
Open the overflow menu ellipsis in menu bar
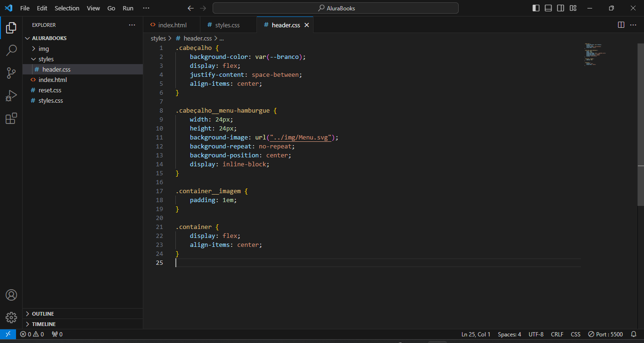[x=146, y=8]
